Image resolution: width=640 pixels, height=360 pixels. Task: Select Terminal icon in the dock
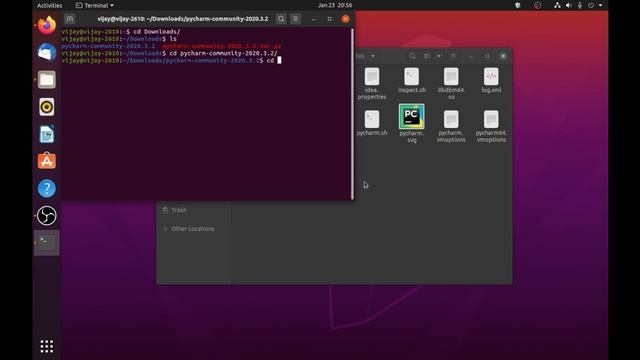coord(47,243)
